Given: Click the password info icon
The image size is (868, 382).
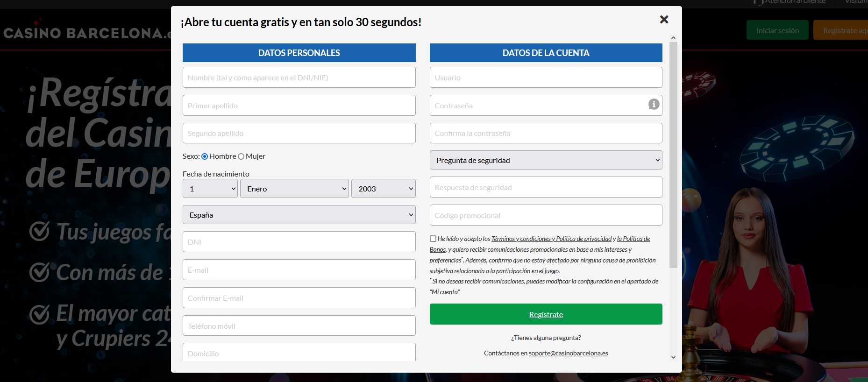Looking at the screenshot, I should [654, 105].
